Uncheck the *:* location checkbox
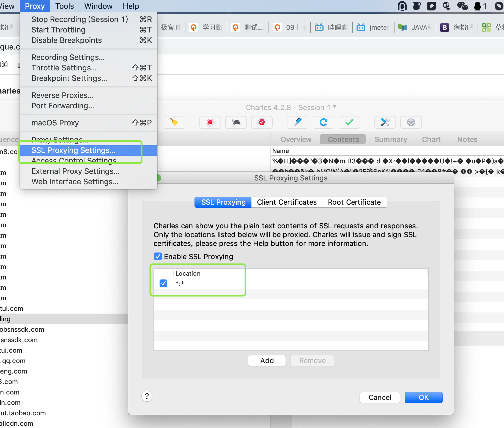Image resolution: width=504 pixels, height=428 pixels. (x=163, y=283)
